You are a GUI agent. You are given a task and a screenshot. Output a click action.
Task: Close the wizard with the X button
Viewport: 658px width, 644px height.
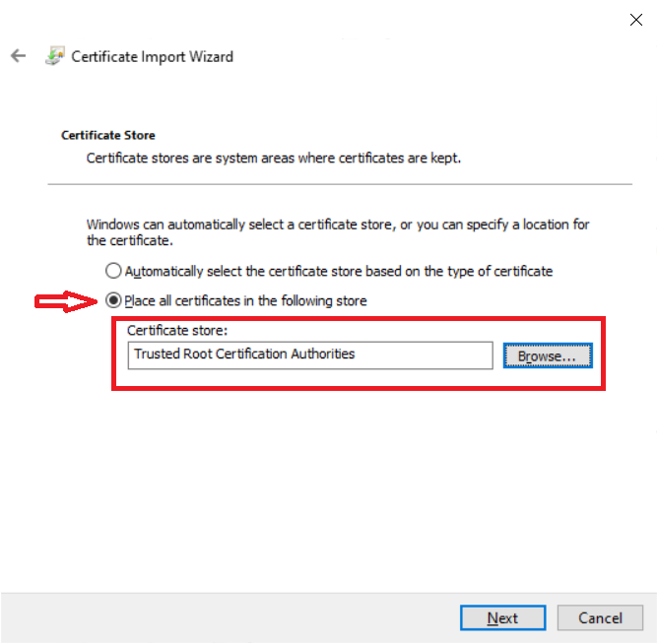pyautogui.click(x=636, y=19)
